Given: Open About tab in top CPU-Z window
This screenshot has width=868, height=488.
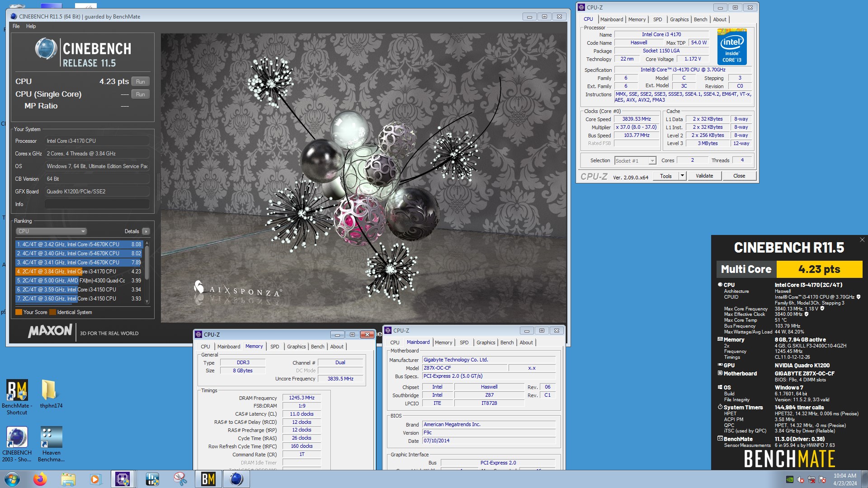Looking at the screenshot, I should (720, 19).
